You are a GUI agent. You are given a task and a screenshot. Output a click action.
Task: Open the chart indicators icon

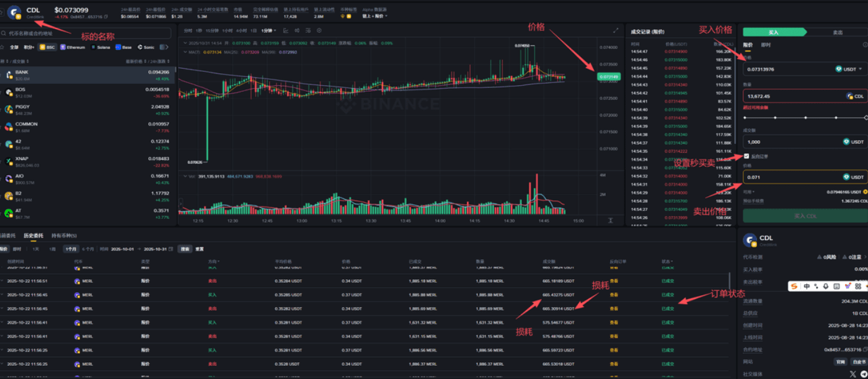pos(297,30)
